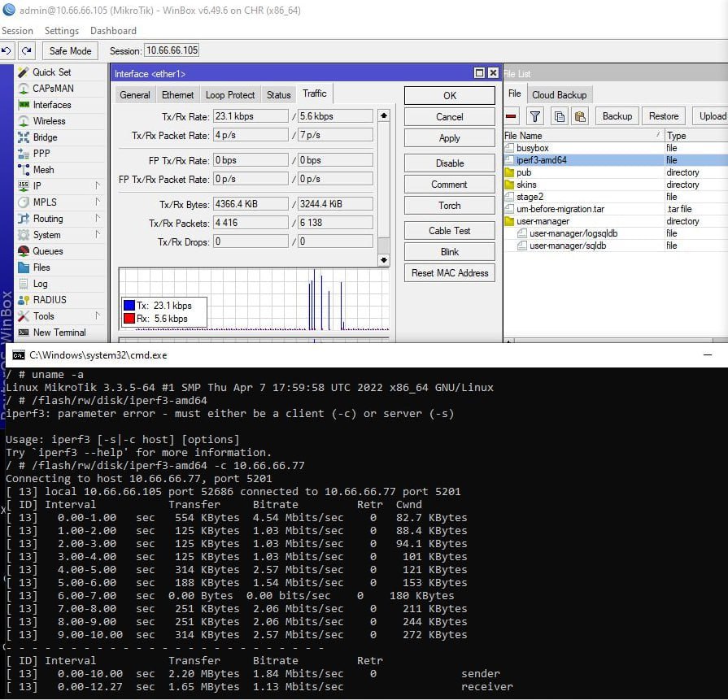
Task: Click the red Remove icon in File List
Action: point(511,116)
